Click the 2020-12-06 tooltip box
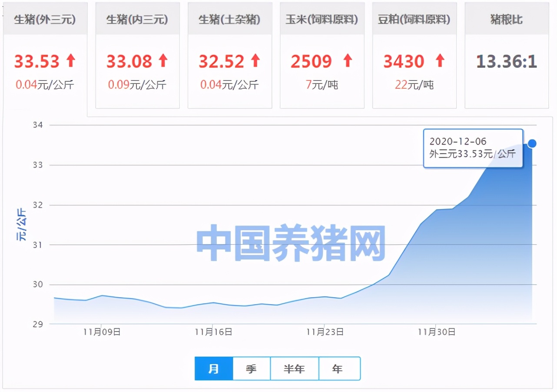Screen dimensions: 557x392 pos(473,148)
